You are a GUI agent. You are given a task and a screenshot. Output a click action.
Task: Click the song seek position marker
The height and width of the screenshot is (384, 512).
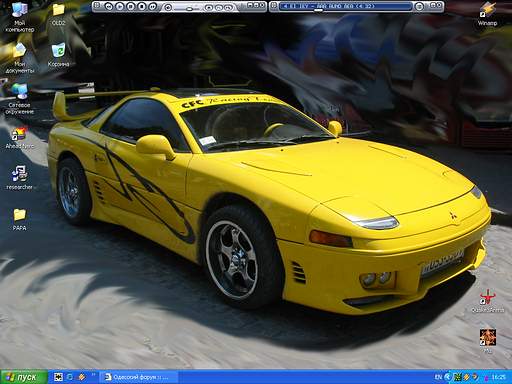coord(318,10)
